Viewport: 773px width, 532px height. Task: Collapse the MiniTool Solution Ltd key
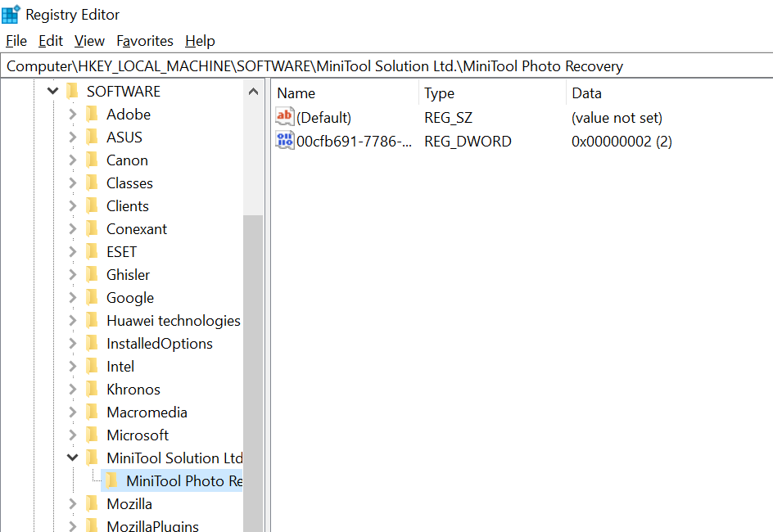72,458
